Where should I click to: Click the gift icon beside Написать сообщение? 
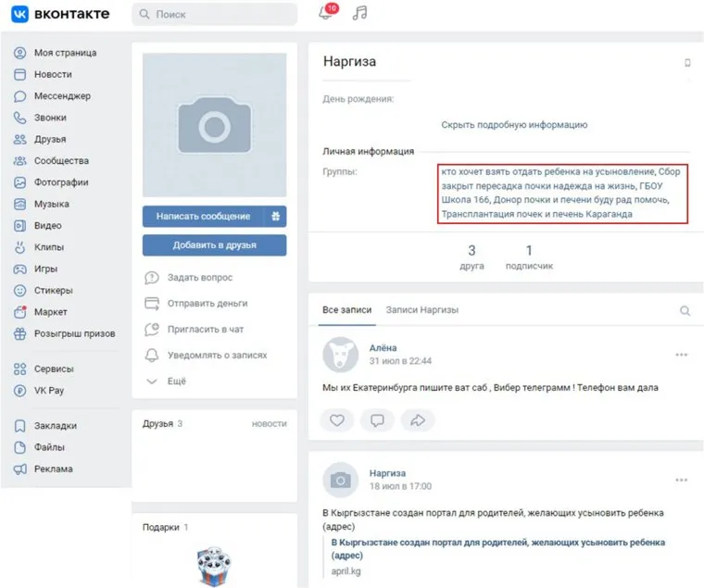pos(275,216)
